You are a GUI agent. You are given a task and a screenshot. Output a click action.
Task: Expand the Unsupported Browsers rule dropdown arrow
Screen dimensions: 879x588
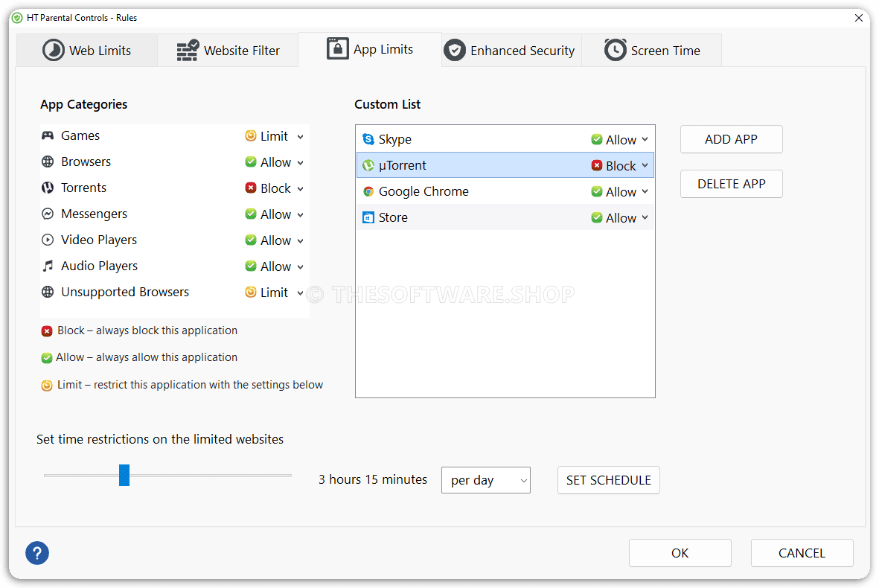(x=301, y=293)
